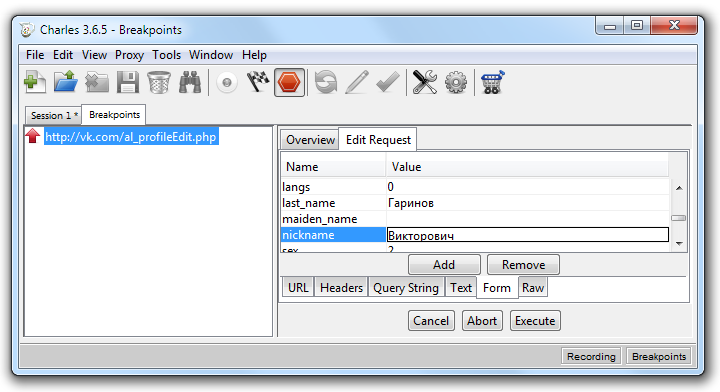720x392 pixels.
Task: Toggle throttling with the checkered flag icon
Action: point(258,83)
